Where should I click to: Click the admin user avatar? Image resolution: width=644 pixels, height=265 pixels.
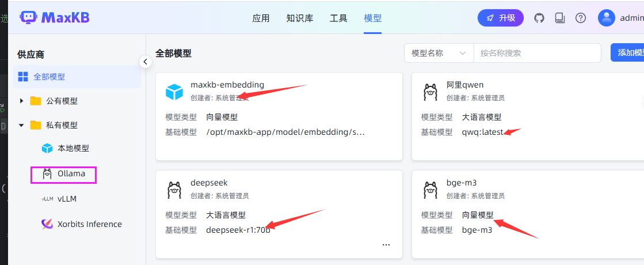click(x=606, y=18)
